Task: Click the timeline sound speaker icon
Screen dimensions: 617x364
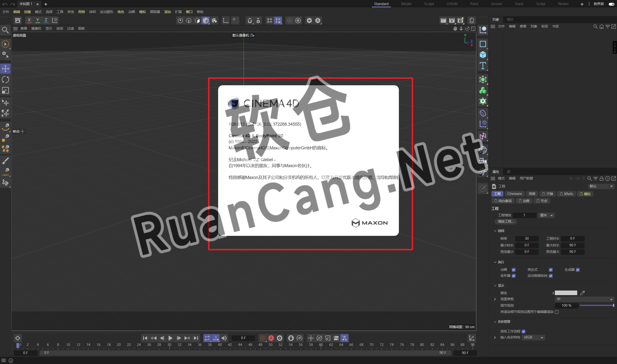Action: pyautogui.click(x=224, y=338)
